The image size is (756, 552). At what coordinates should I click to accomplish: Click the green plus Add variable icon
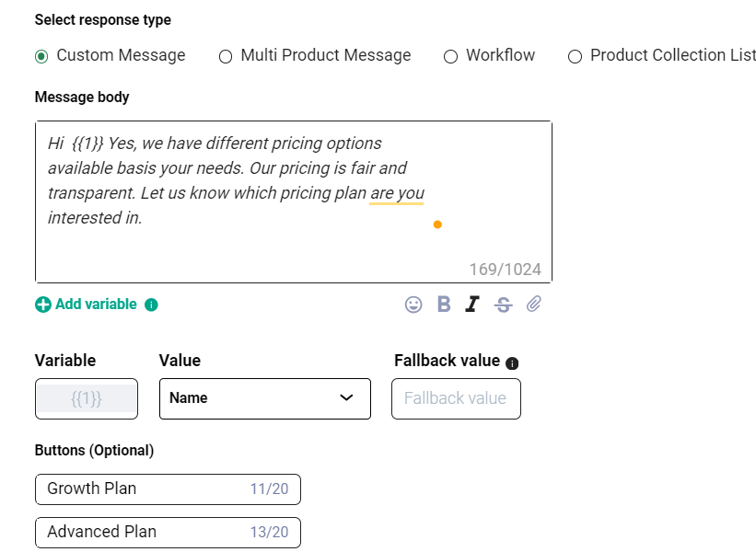tap(42, 305)
